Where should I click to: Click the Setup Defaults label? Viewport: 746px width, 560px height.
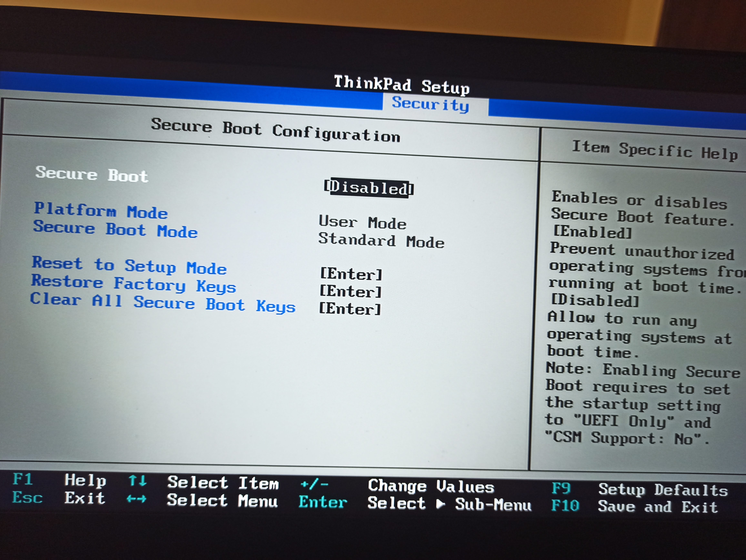click(x=663, y=490)
